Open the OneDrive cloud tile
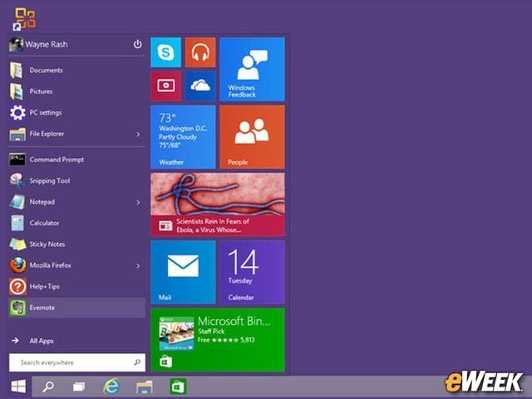The image size is (532, 399). coord(200,86)
